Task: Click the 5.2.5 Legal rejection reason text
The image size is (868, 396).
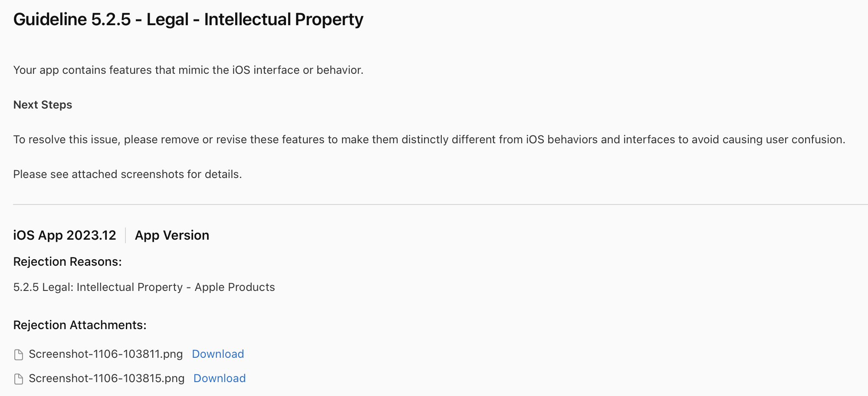Action: pyautogui.click(x=144, y=287)
